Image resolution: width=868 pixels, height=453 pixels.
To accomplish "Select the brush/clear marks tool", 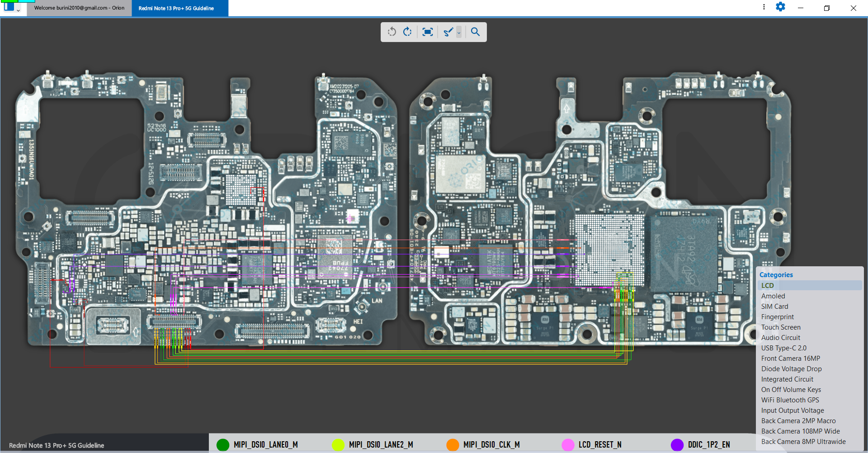I will (x=448, y=32).
